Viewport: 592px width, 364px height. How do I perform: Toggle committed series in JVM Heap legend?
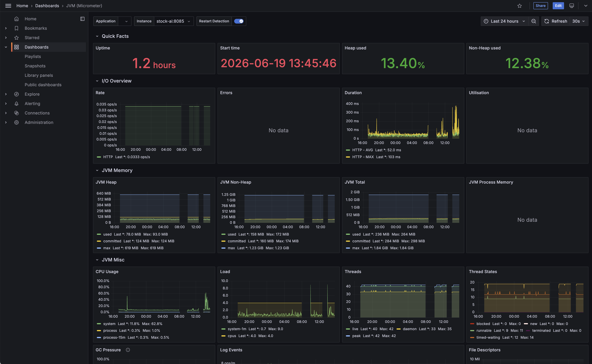(x=112, y=241)
